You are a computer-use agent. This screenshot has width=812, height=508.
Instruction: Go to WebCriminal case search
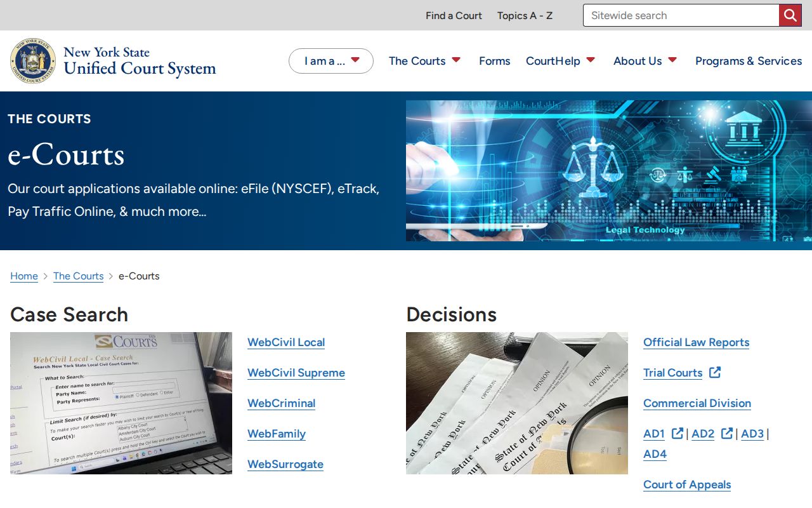point(282,403)
